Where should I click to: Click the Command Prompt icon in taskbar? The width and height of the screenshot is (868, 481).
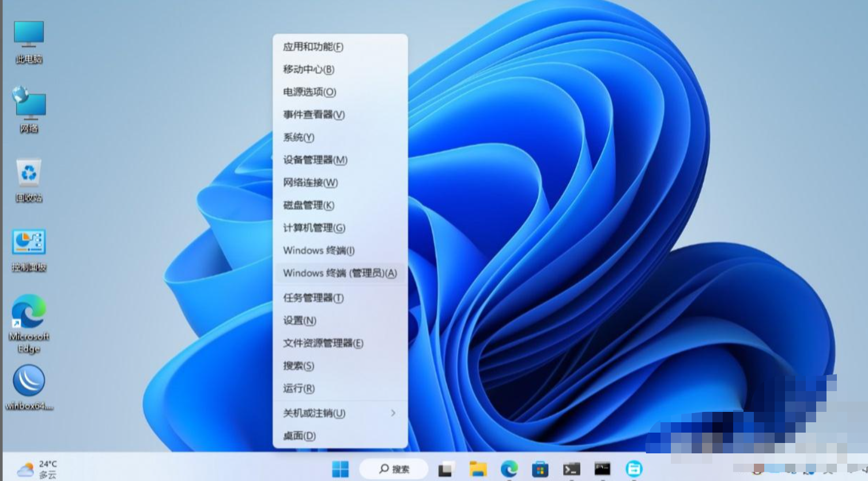[x=602, y=469]
